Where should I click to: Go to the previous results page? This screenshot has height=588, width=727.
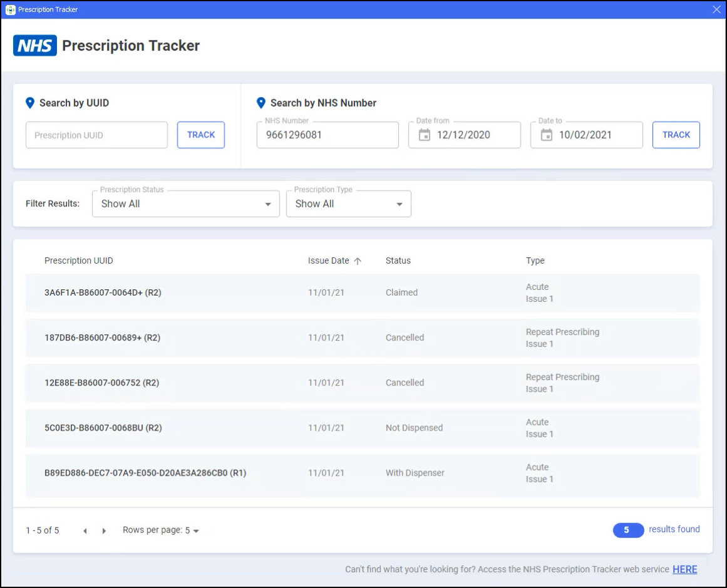coord(85,531)
